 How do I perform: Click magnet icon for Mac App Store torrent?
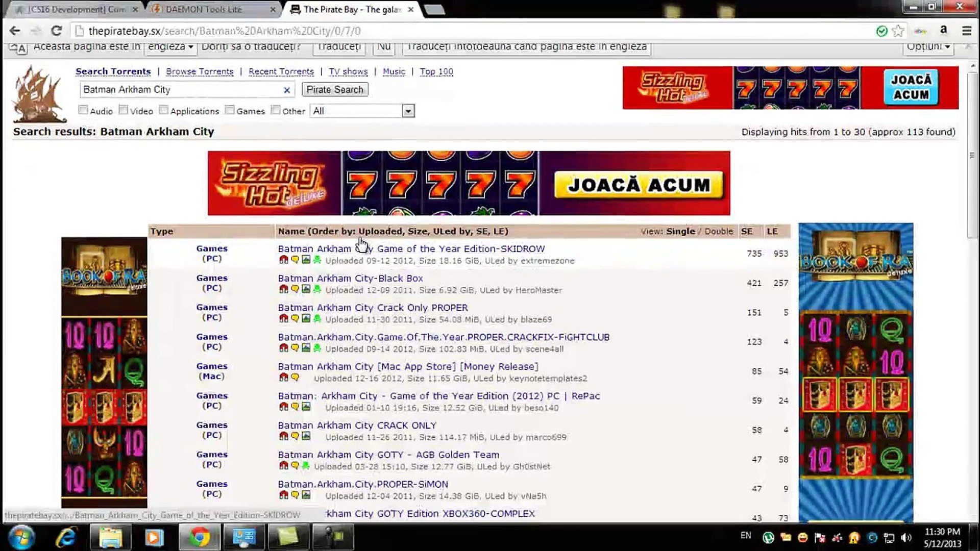(284, 378)
